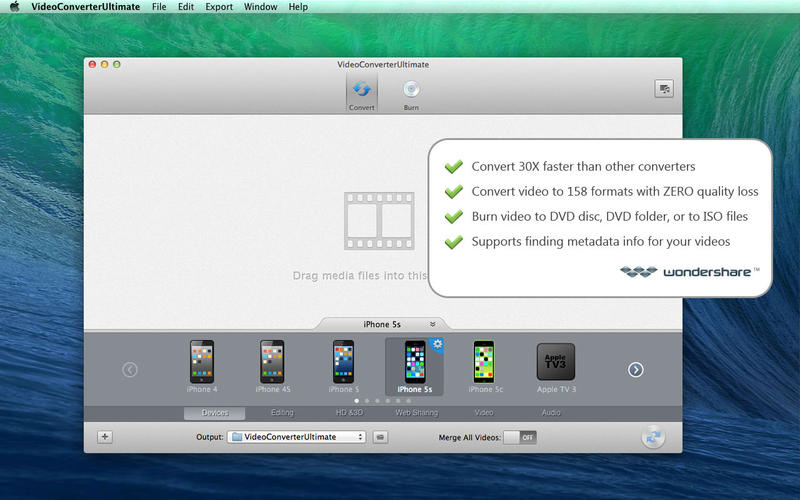Open the Window menu
The width and height of the screenshot is (800, 500).
coord(260,7)
